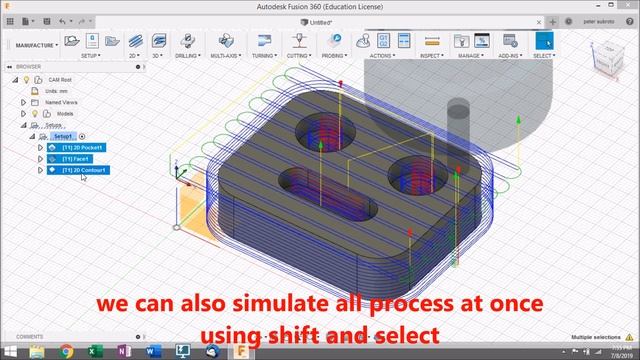Click the Cutting tool icon

tap(299, 41)
